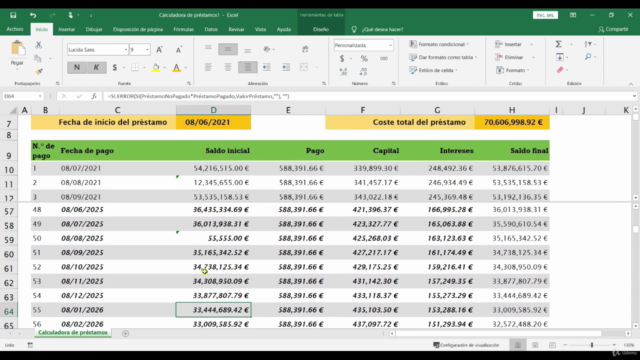The height and width of the screenshot is (360, 640).
Task: Apply fill color bucket
Action: pos(156,67)
